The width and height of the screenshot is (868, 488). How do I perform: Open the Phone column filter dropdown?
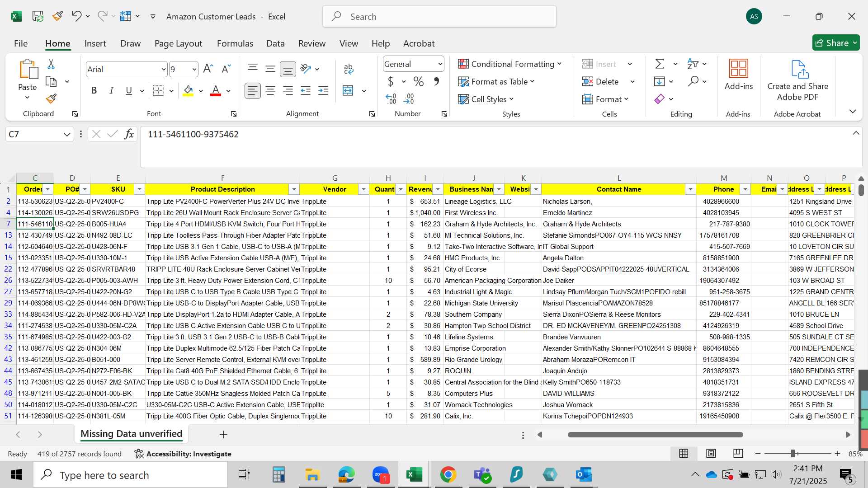click(745, 189)
